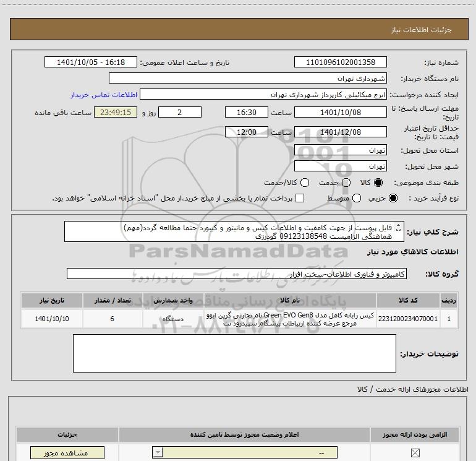Toggle Islamic treasury documents payment checkbox

300,198
